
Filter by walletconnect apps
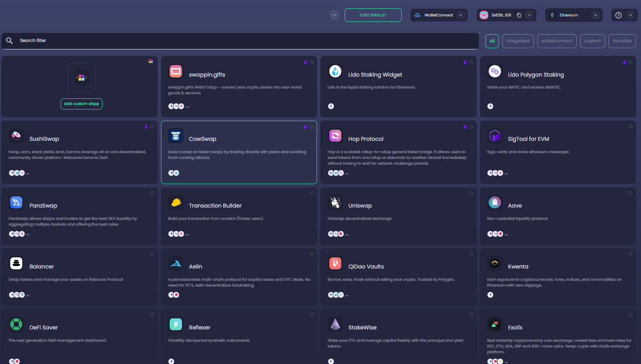tap(557, 41)
